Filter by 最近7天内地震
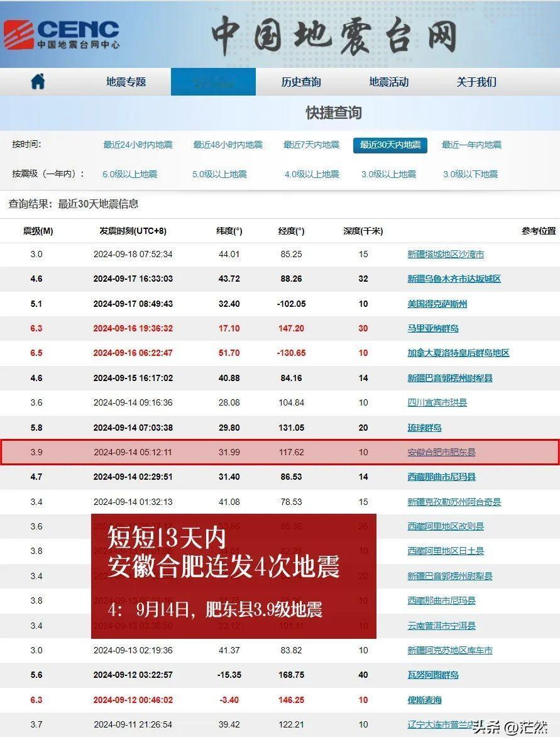 point(312,145)
